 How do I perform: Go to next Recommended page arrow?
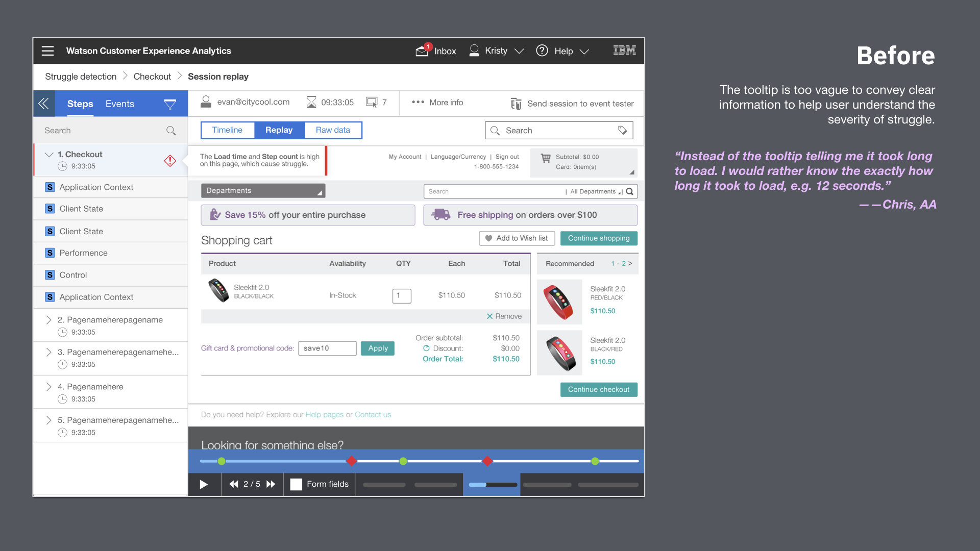[x=630, y=264]
